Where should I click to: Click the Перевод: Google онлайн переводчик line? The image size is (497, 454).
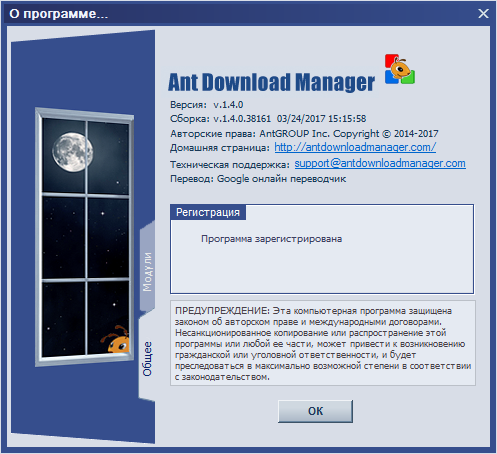pos(258,179)
